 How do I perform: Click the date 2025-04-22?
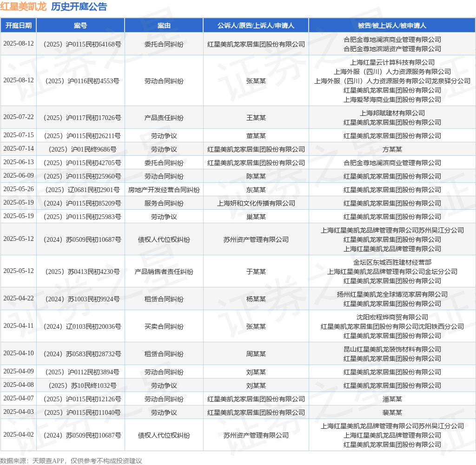(19, 298)
